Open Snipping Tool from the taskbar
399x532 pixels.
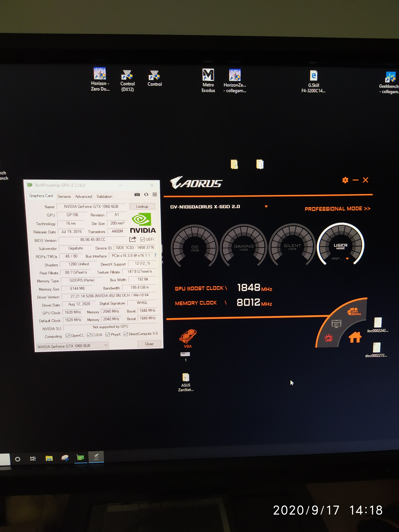(65, 458)
